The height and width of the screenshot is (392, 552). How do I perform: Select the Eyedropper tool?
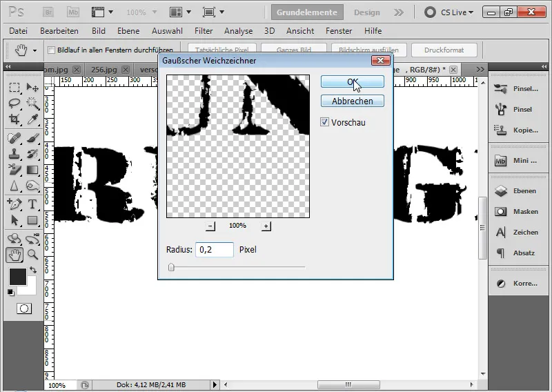pyautogui.click(x=32, y=119)
